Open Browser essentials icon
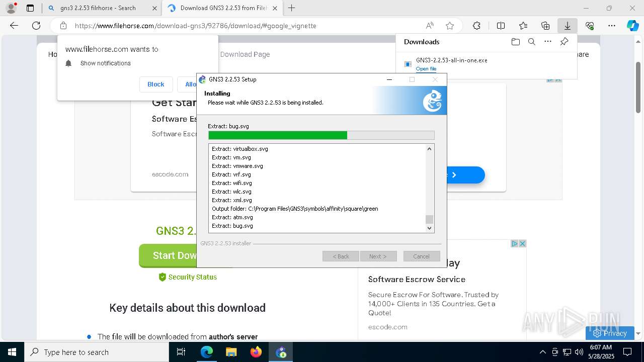 [590, 26]
